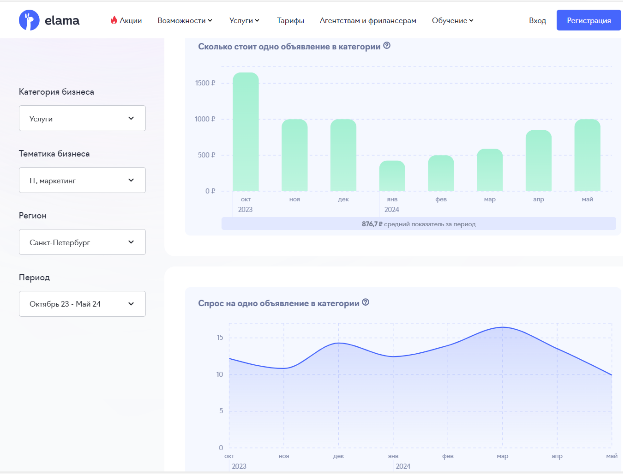
Task: Click the May bar in cost chart
Action: coord(587,155)
